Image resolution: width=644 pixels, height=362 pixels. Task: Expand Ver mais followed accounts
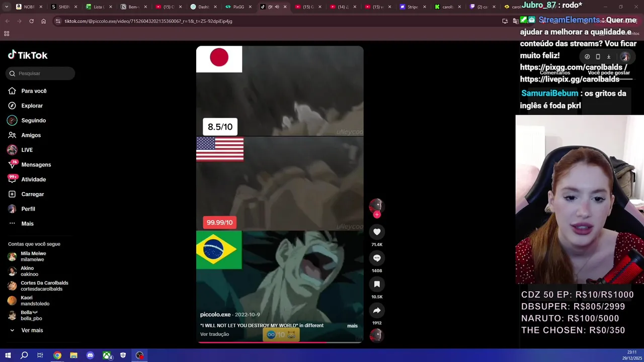tap(26, 330)
